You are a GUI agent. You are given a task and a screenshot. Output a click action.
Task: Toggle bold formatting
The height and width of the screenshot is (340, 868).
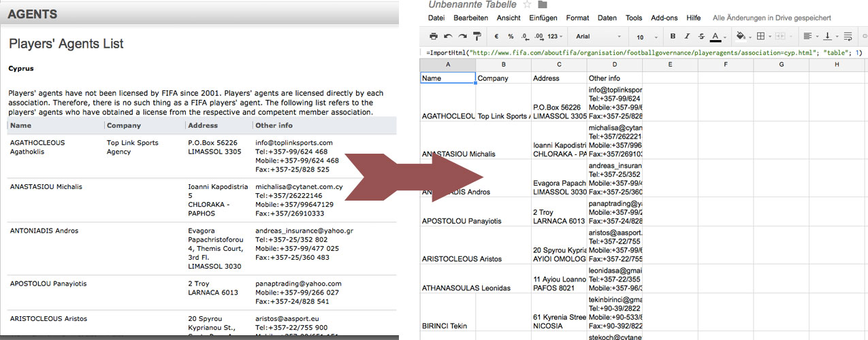pyautogui.click(x=673, y=36)
